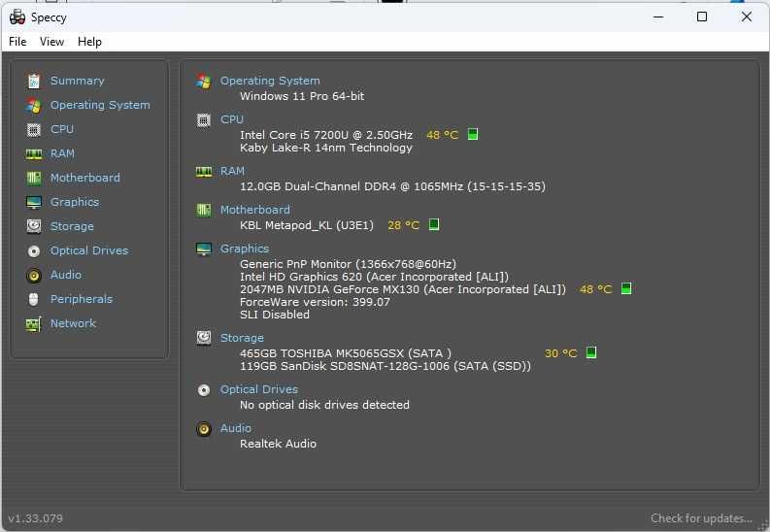Click the green motherboard temperature indicator
This screenshot has width=770, height=532.
434,224
